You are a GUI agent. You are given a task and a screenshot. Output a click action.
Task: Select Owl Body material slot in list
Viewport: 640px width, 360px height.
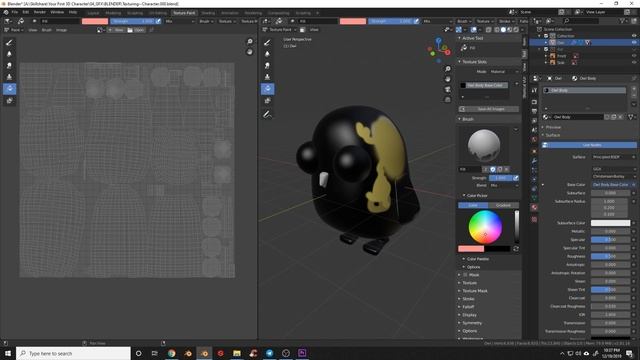pos(584,90)
